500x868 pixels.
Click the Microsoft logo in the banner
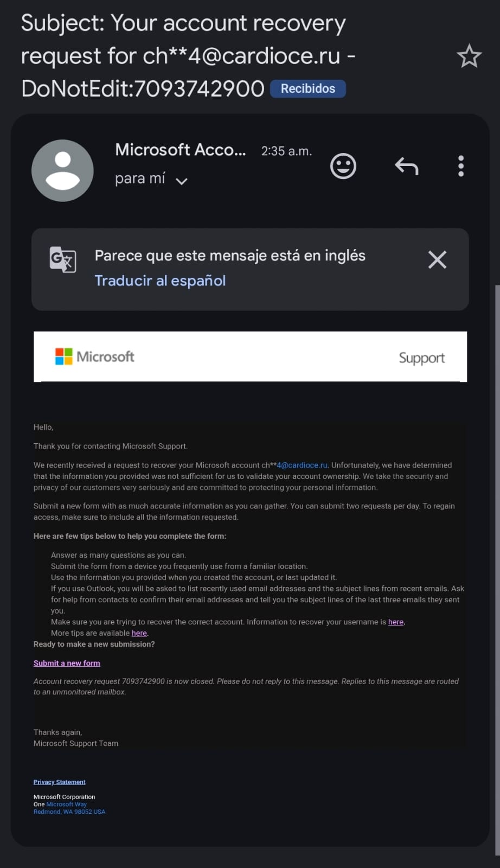coord(94,356)
